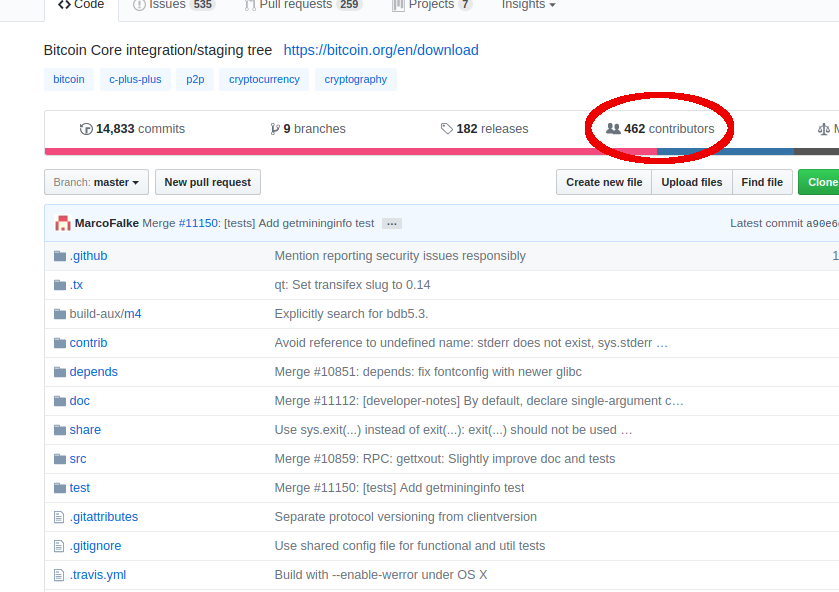
Task: Open the doc folder
Action: 80,401
